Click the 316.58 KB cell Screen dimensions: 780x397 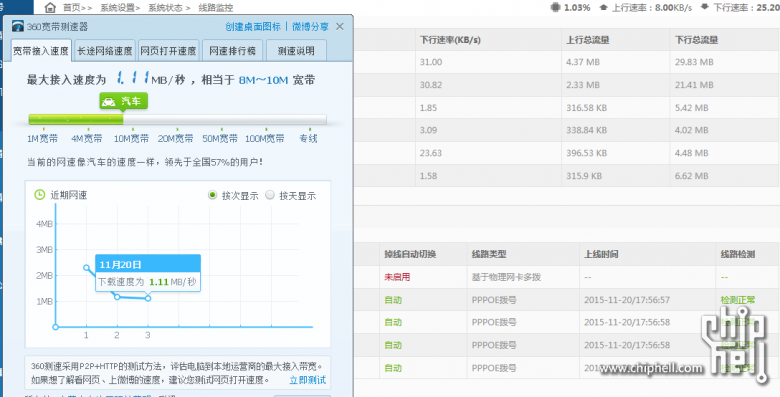click(x=586, y=107)
